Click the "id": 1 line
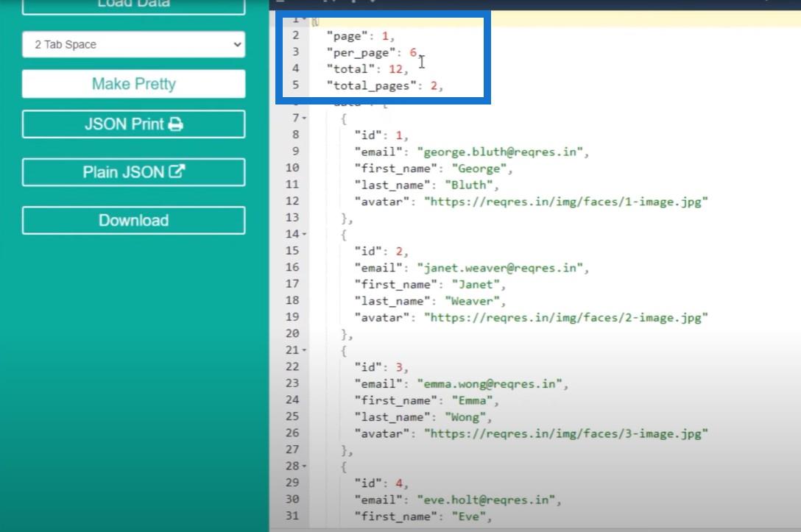This screenshot has width=801, height=532. (x=381, y=135)
